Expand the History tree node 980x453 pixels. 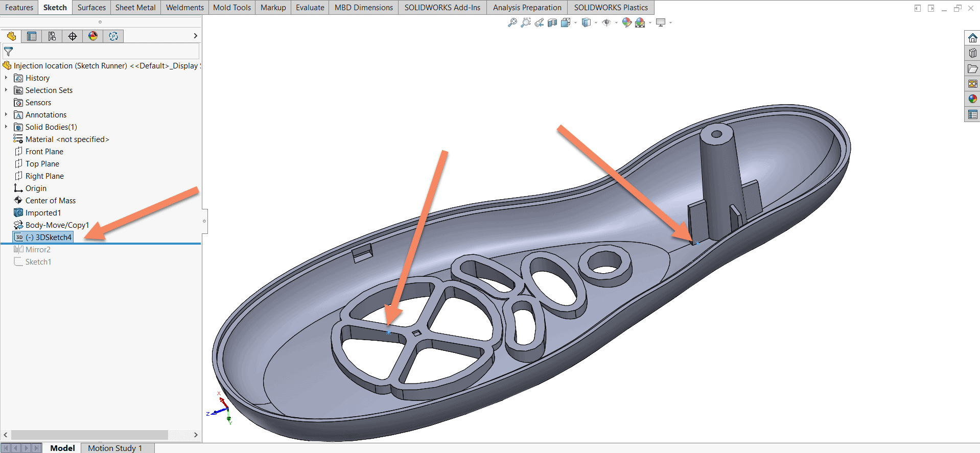point(6,78)
